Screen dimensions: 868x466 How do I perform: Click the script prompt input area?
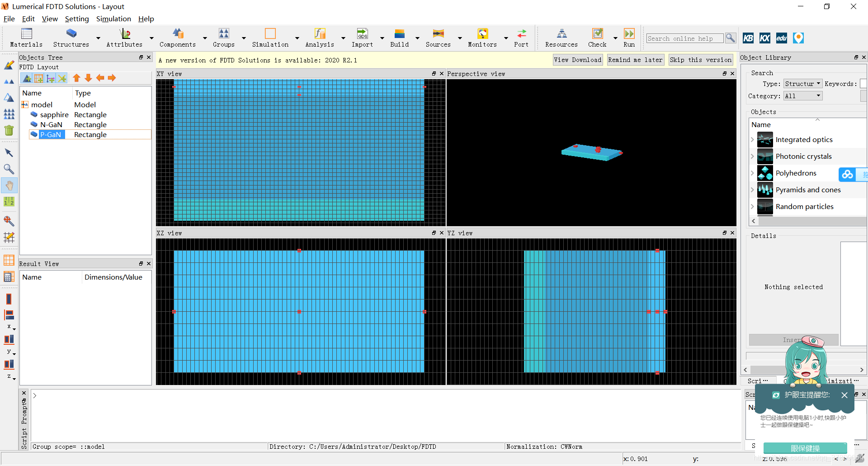[x=385, y=416]
